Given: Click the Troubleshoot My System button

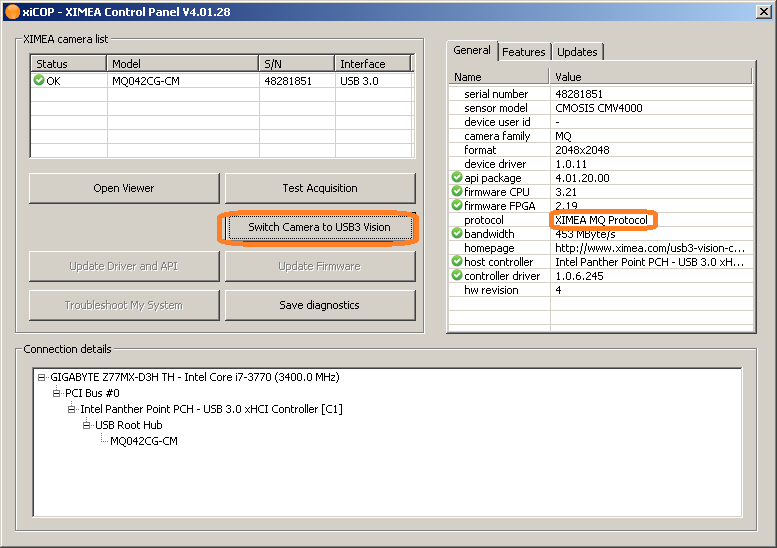Looking at the screenshot, I should point(124,305).
